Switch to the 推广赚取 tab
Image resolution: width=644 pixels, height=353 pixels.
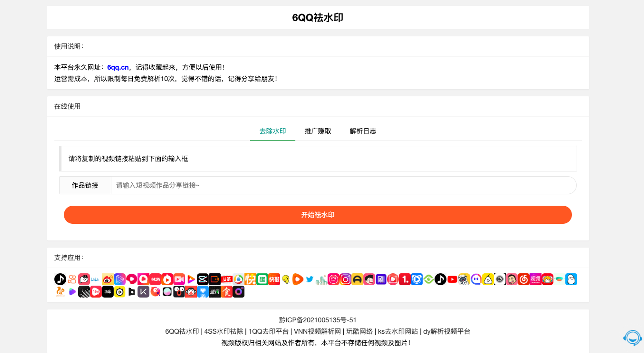pyautogui.click(x=318, y=131)
